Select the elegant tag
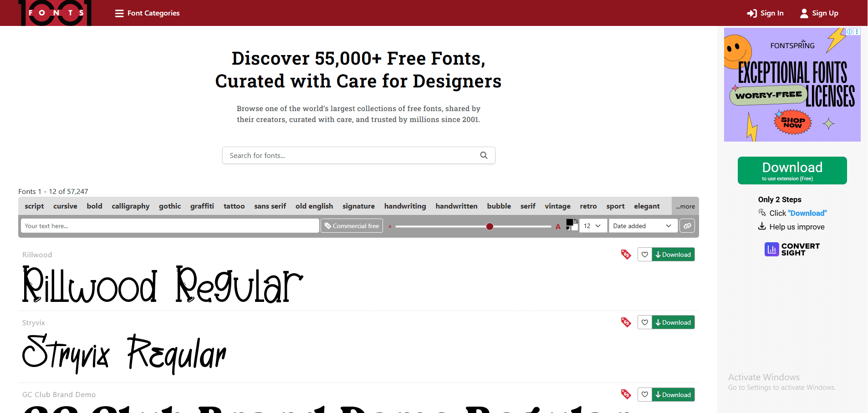868x413 pixels. pos(647,206)
